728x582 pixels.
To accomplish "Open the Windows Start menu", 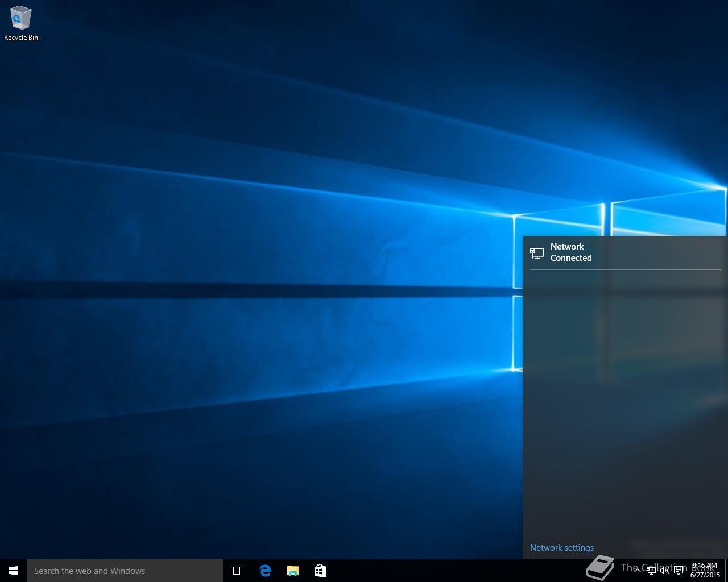I will point(14,571).
